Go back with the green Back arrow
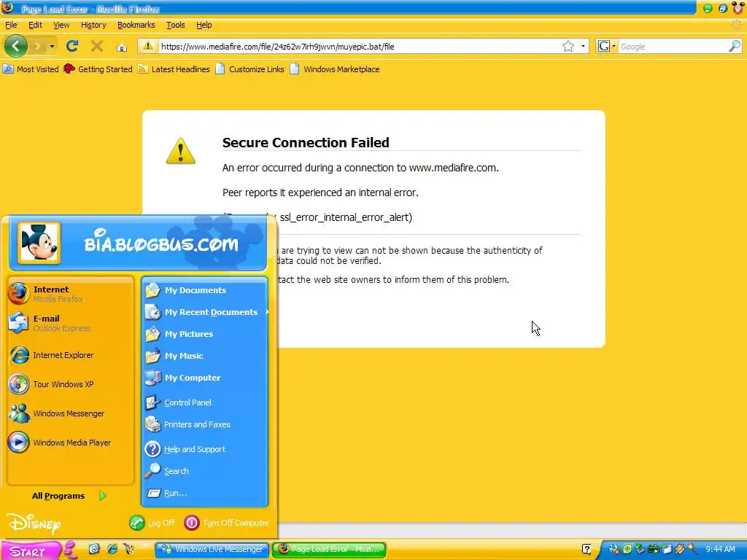 [16, 46]
